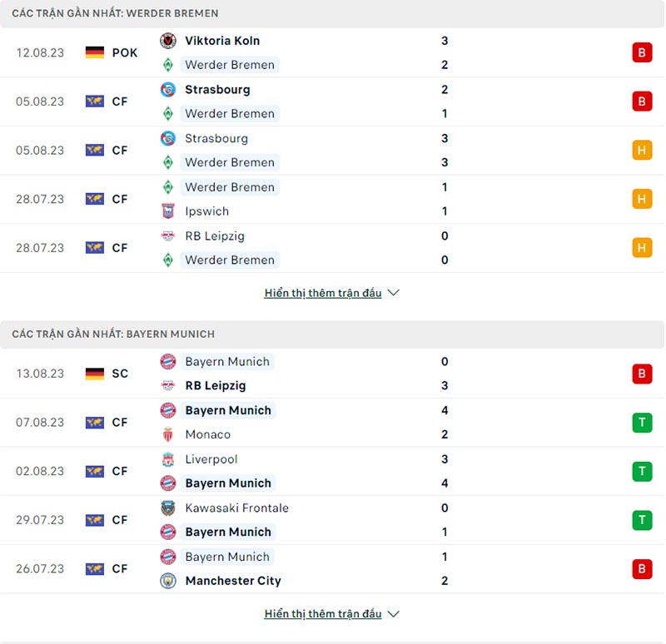Screen dimensions: 666x644
Task: Select the Werder Bremen badge icon
Action: [166, 65]
